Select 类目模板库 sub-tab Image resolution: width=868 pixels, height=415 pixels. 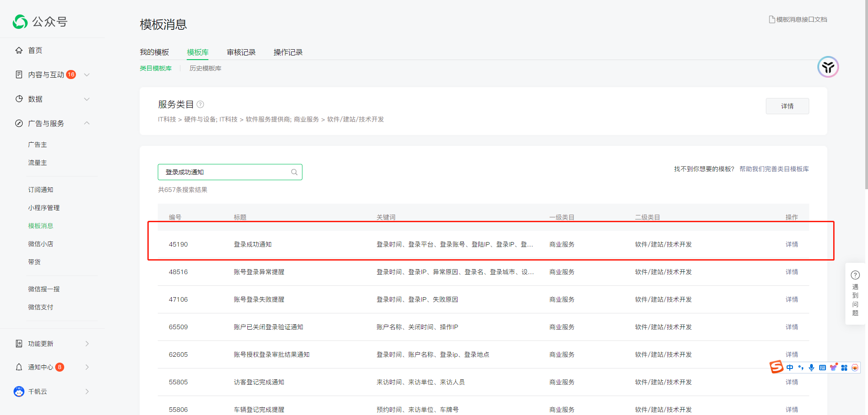[156, 68]
